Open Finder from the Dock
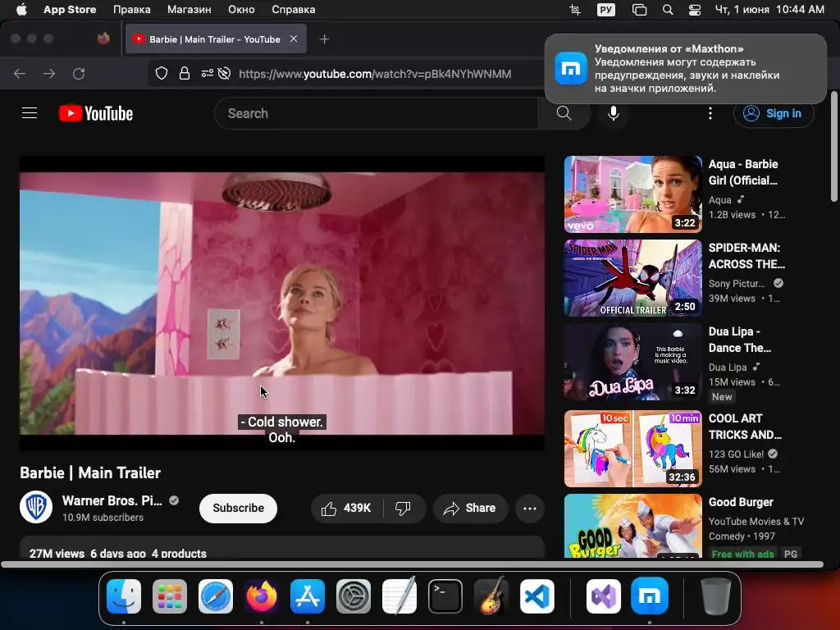 [x=124, y=596]
